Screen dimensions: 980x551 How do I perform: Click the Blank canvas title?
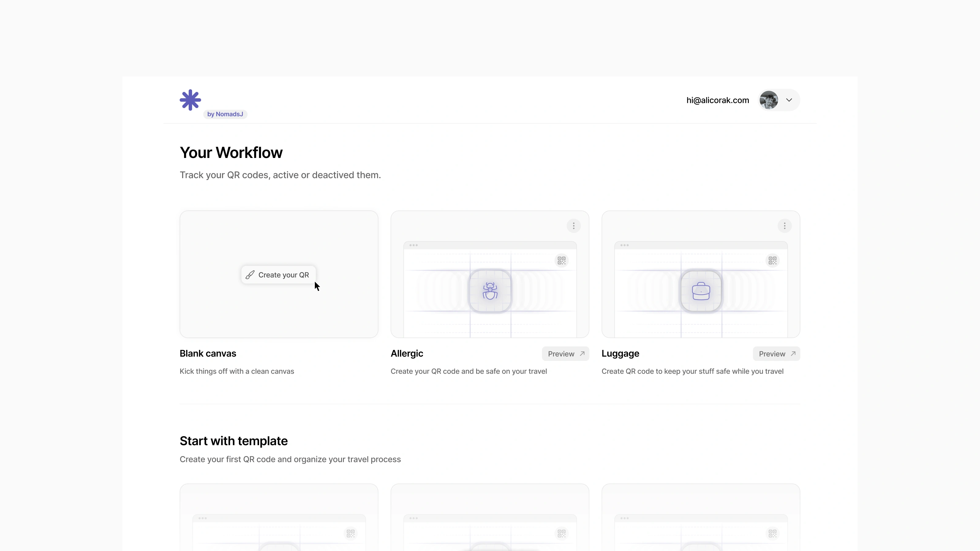click(208, 354)
